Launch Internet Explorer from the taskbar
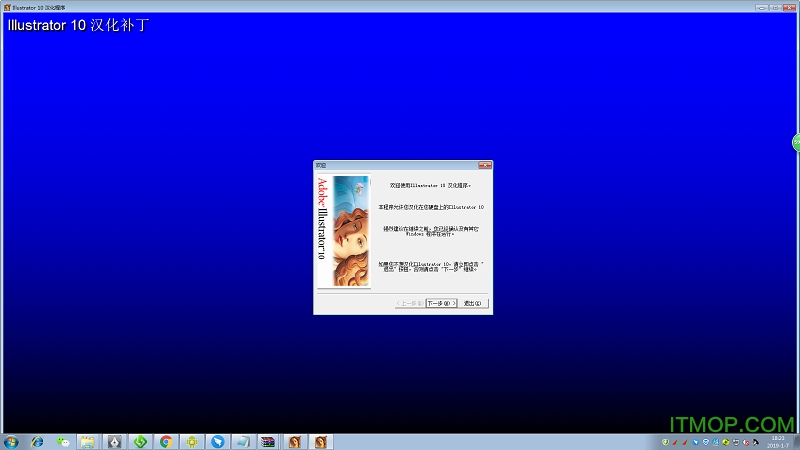This screenshot has width=800, height=450. [37, 442]
